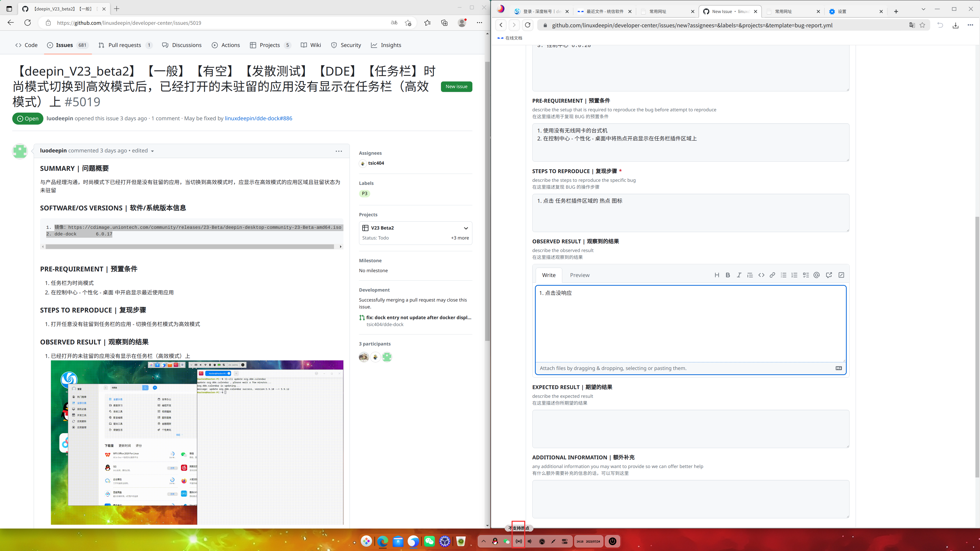The width and height of the screenshot is (980, 551).
Task: Toggle the highlighted hotspot tray icon
Action: 519,541
